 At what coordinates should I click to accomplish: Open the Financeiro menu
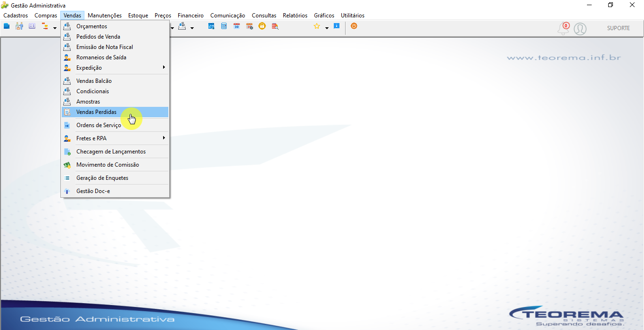point(191,16)
